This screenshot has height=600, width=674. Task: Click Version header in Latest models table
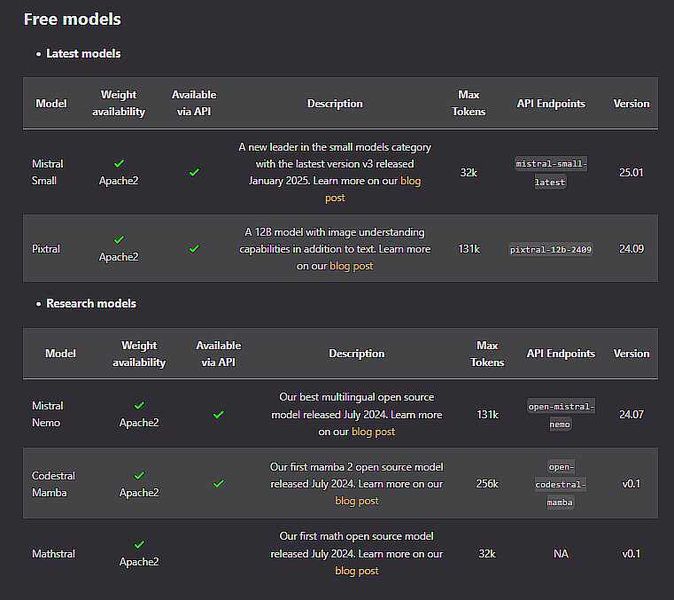(x=631, y=104)
